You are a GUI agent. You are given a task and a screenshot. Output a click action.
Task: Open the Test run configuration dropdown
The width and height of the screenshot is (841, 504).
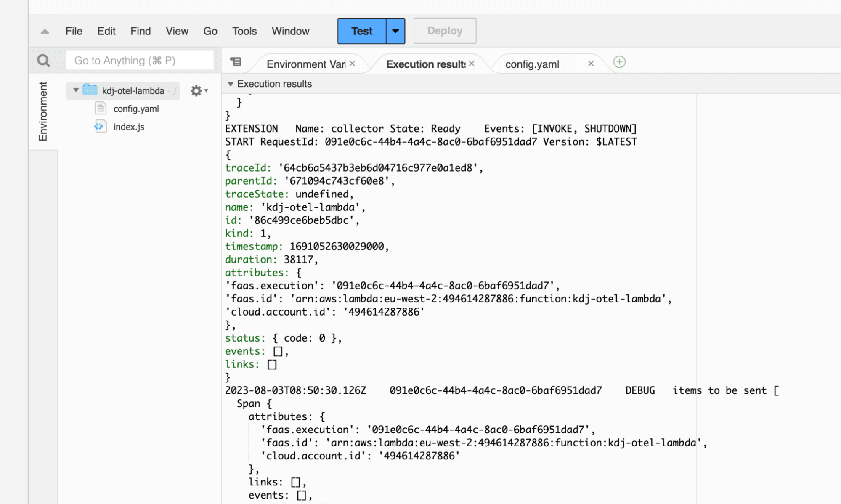[395, 31]
